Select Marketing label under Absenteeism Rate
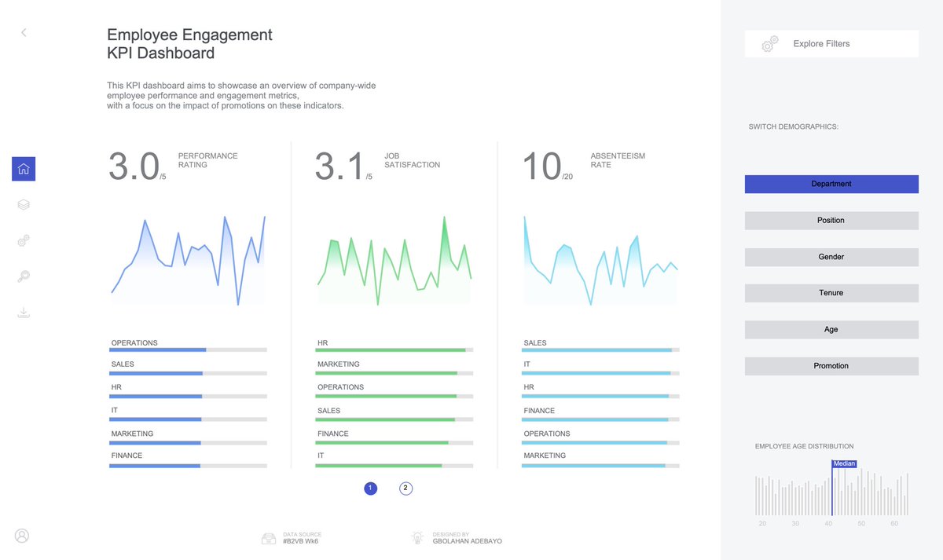 545,456
